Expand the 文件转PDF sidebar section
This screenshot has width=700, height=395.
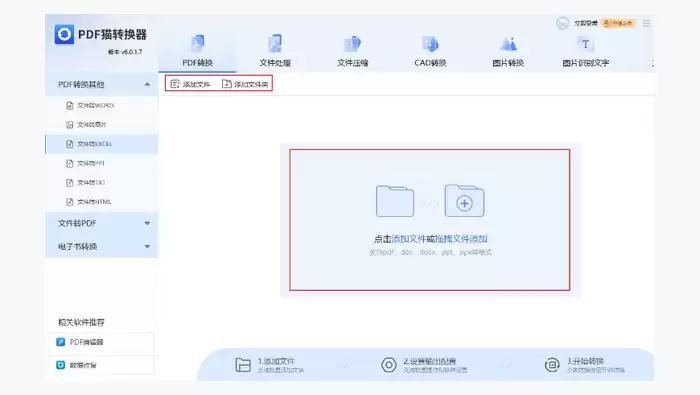pyautogui.click(x=102, y=223)
